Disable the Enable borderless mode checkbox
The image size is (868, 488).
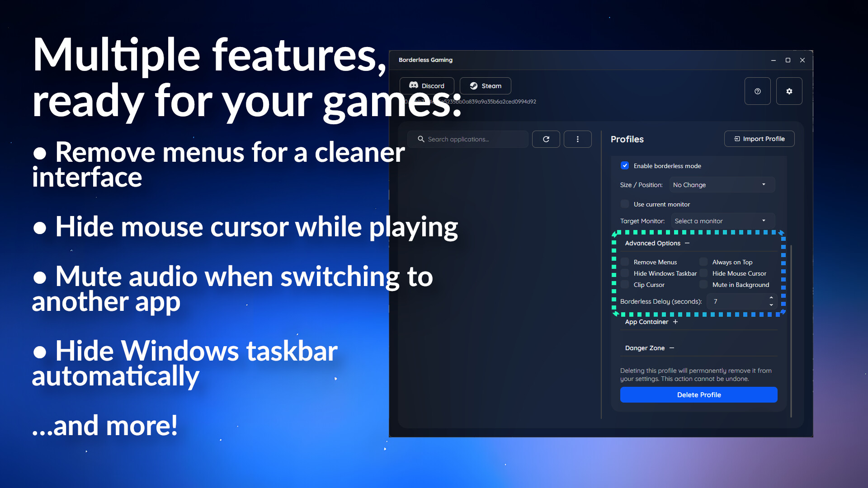click(625, 165)
